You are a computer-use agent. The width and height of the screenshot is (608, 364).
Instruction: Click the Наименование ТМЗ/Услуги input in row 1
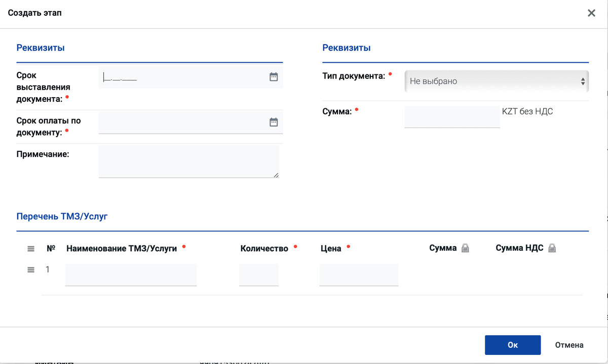(131, 274)
